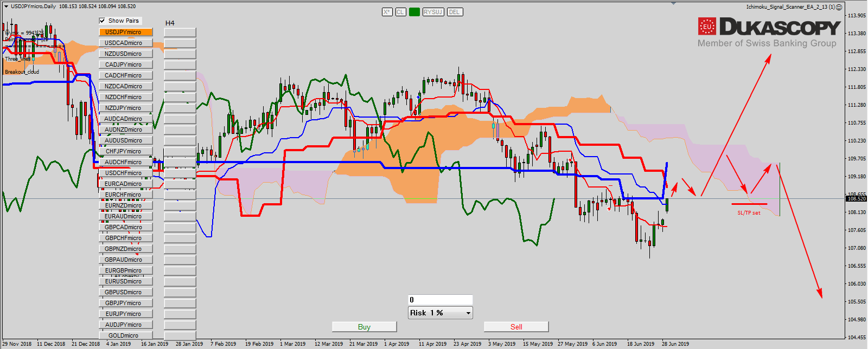Toggle the Show Pairs checkbox

click(102, 21)
